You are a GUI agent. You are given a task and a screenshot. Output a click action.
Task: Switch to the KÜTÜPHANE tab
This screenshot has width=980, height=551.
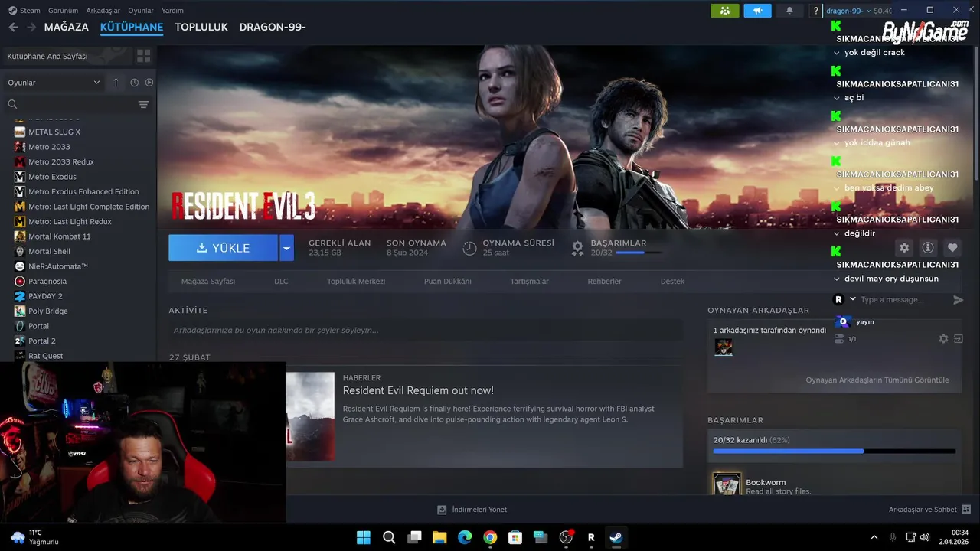(132, 27)
